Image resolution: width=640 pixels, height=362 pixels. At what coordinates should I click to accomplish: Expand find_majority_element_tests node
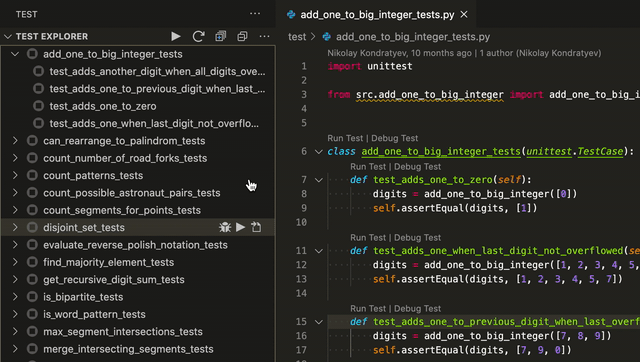click(15, 262)
